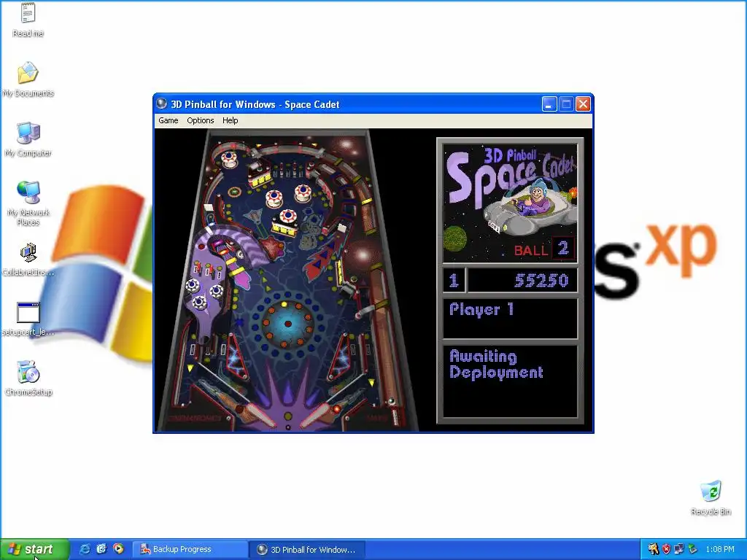747x560 pixels.
Task: Select My Network Places icon
Action: click(x=28, y=203)
